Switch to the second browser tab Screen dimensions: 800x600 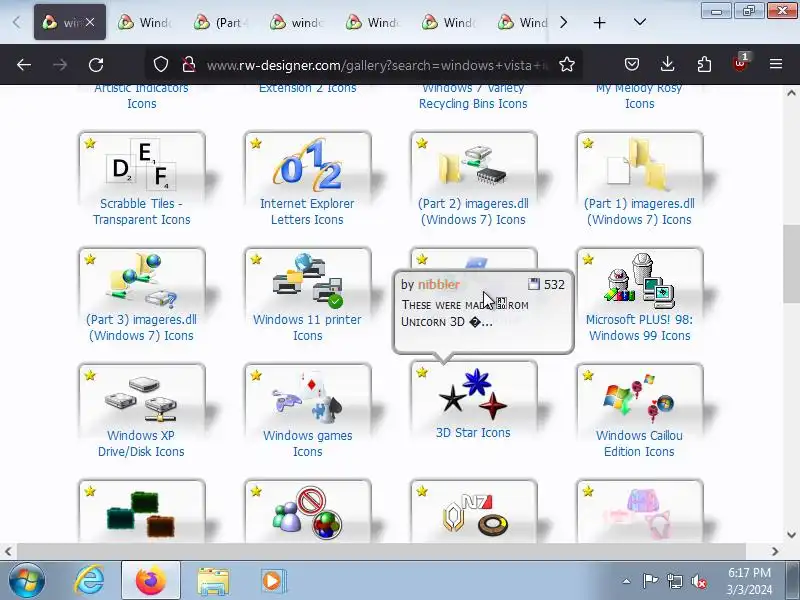[146, 22]
